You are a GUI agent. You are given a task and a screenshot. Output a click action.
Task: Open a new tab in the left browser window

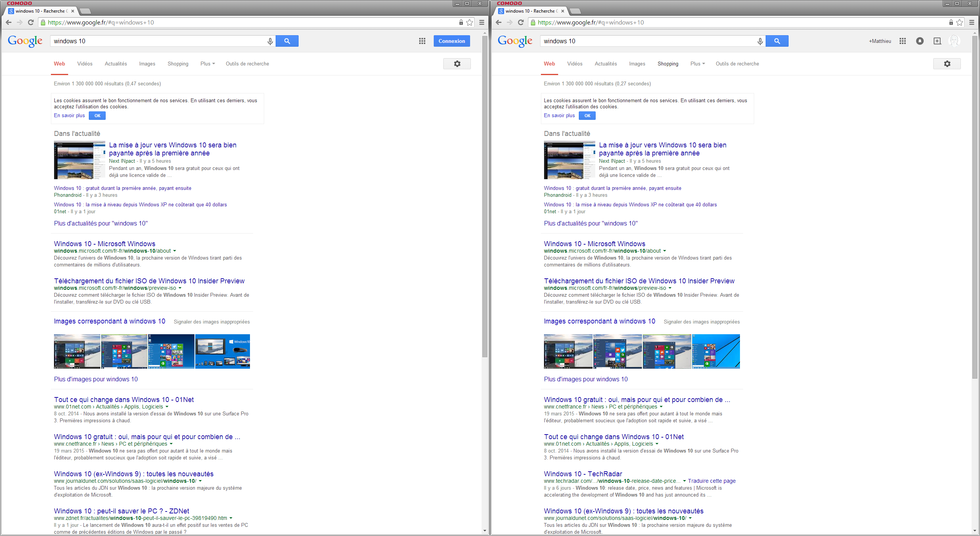click(x=85, y=11)
